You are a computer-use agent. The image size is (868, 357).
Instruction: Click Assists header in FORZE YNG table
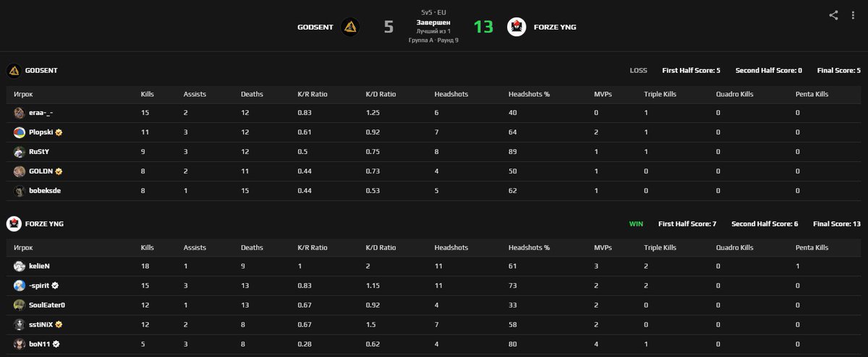[x=195, y=247]
